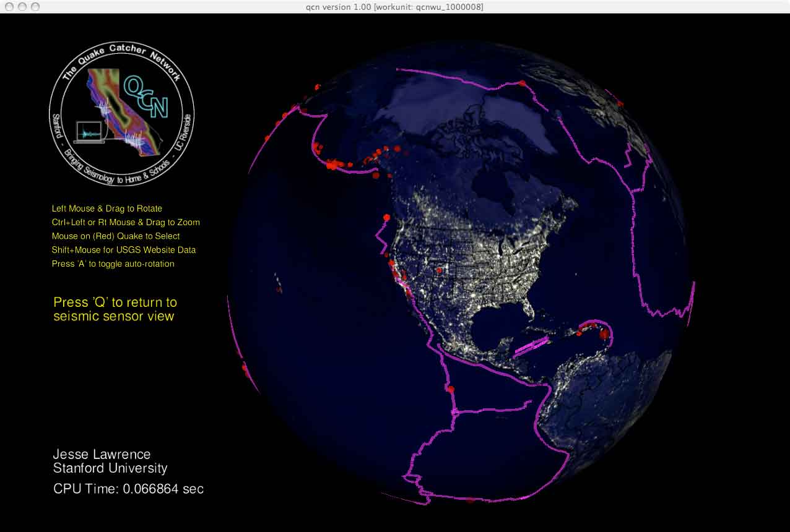Select the large red quake near Puerto Rico
Screen dimensions: 790x532
tap(604, 334)
